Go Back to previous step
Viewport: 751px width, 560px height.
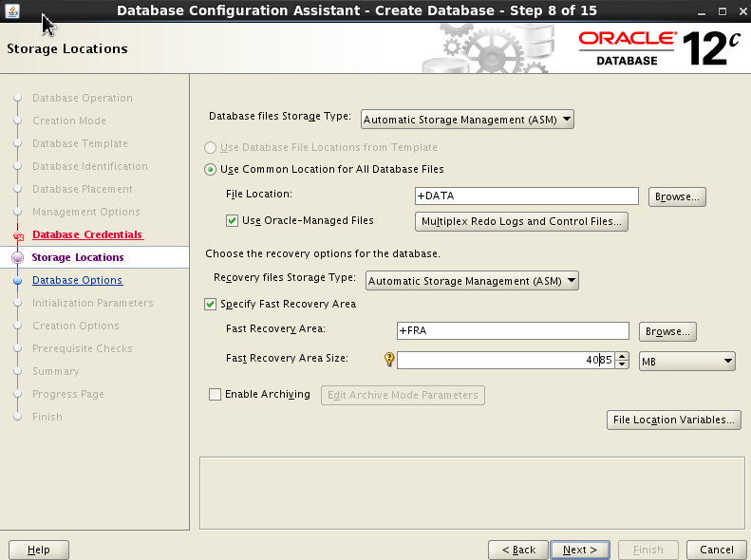(x=518, y=550)
